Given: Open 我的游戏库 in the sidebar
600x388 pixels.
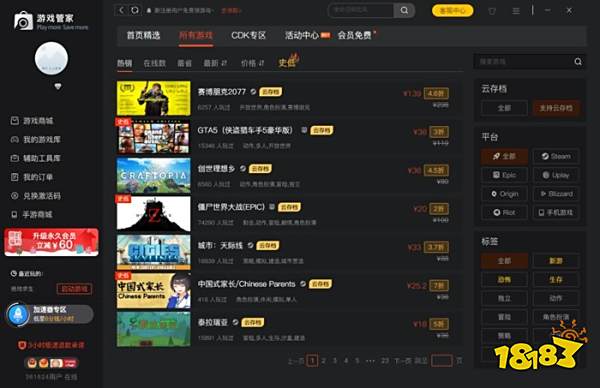Looking at the screenshot, I should [35, 140].
